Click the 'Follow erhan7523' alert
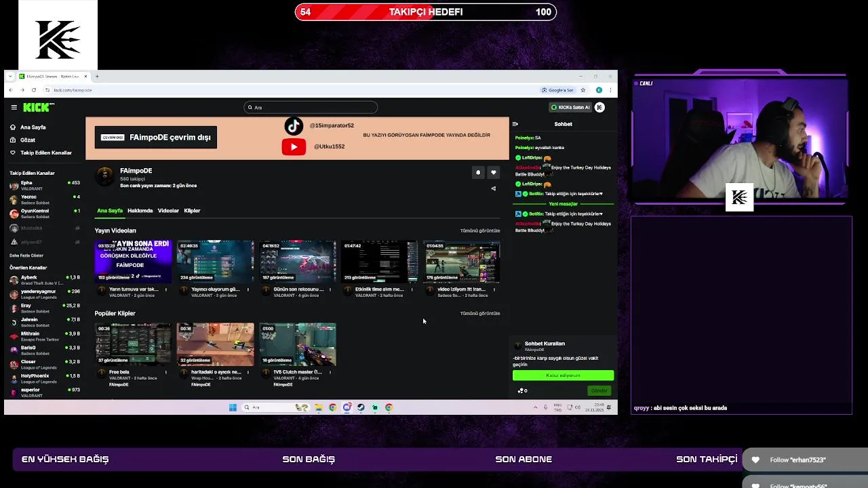This screenshot has height=488, width=868. point(806,460)
